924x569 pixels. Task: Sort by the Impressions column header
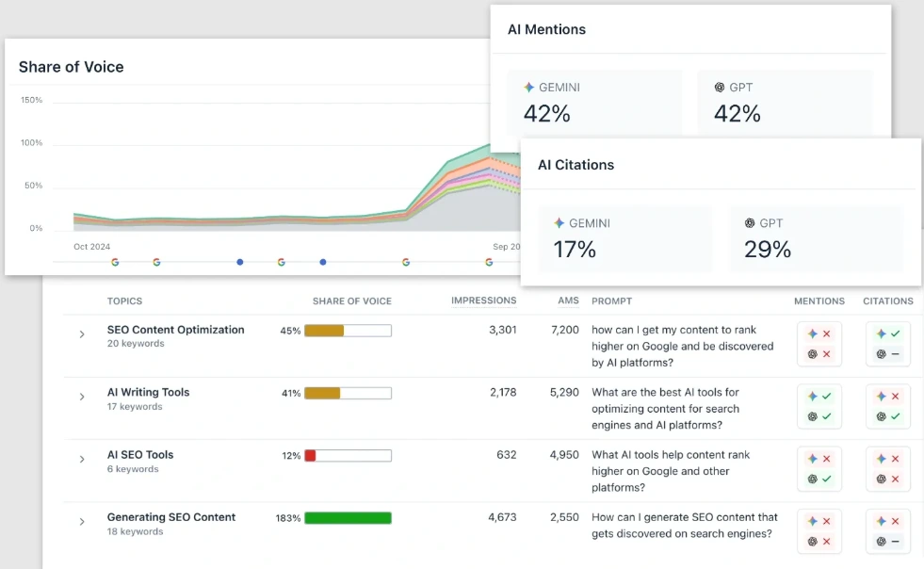click(483, 301)
